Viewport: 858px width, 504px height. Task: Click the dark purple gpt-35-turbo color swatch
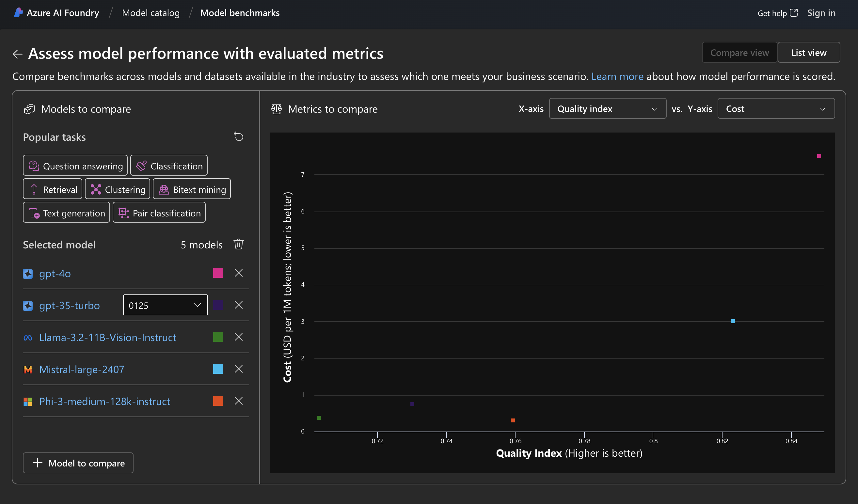tap(218, 305)
